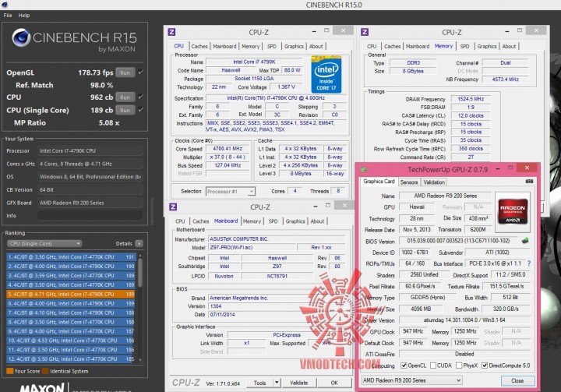Click the CPU-Z purple Z icon of CPU window

coord(171,32)
